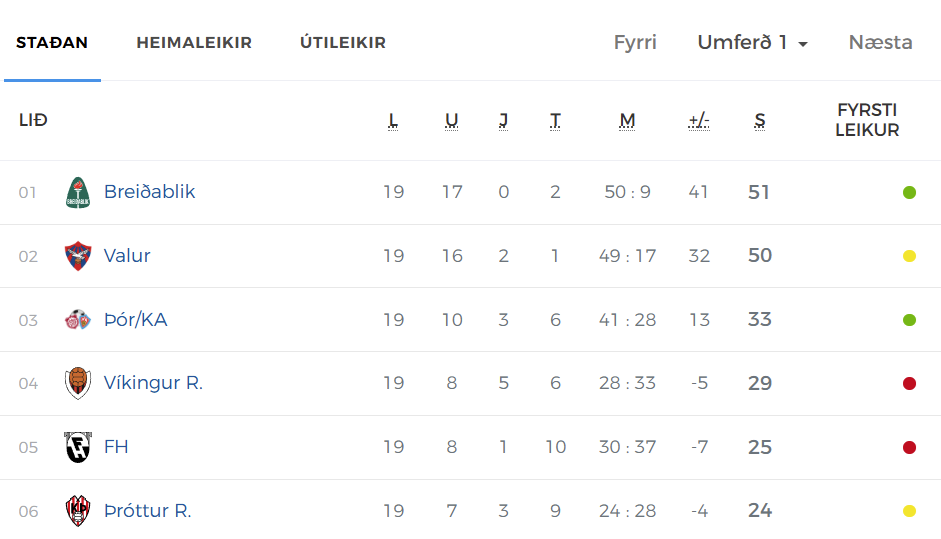Click the Þór/KA team logo

[77, 320]
